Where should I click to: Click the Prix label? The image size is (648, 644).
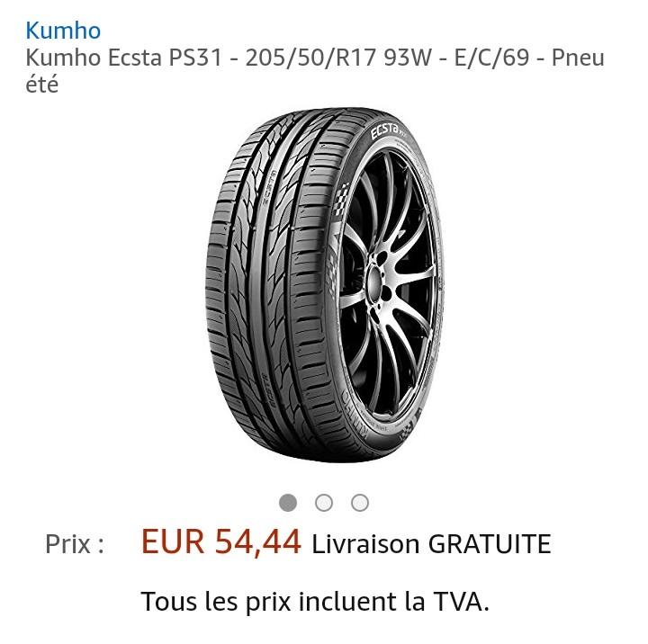[x=75, y=544]
